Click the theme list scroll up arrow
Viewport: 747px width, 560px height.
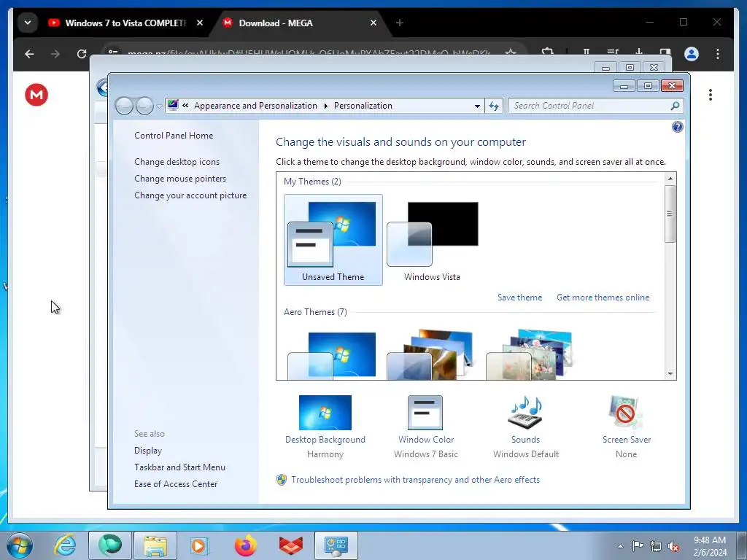point(670,179)
